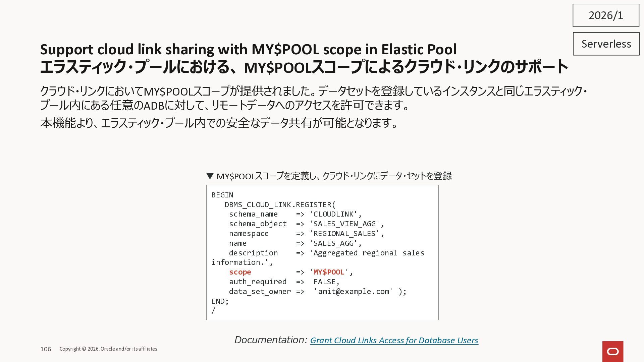Click the code caption about データ・セットを登録
Image resolution: width=644 pixels, height=362 pixels.
334,176
